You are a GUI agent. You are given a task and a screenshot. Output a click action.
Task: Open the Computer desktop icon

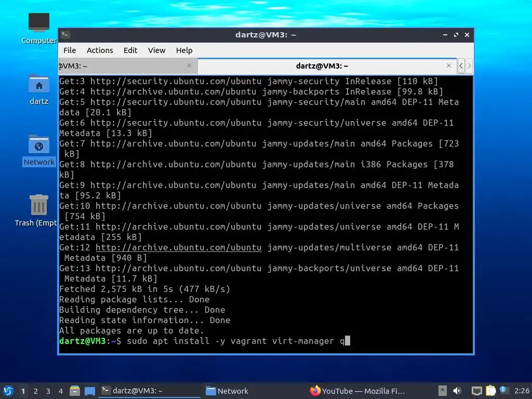coord(38,29)
